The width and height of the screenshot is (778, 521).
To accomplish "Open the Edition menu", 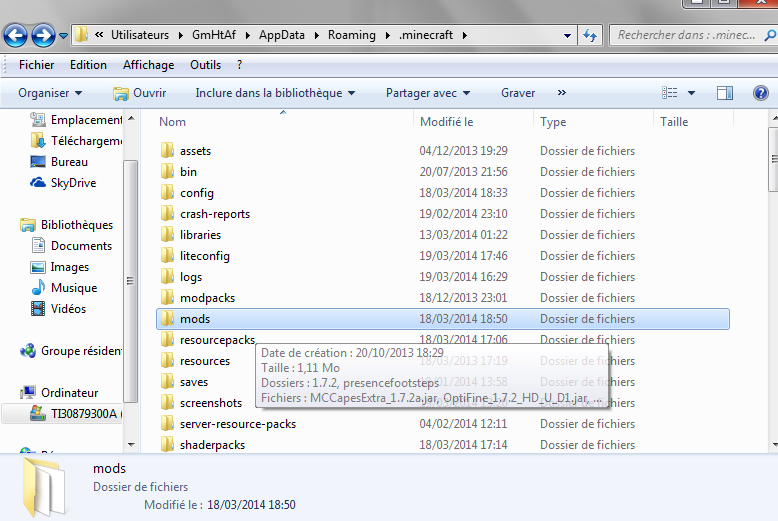I will click(x=88, y=65).
